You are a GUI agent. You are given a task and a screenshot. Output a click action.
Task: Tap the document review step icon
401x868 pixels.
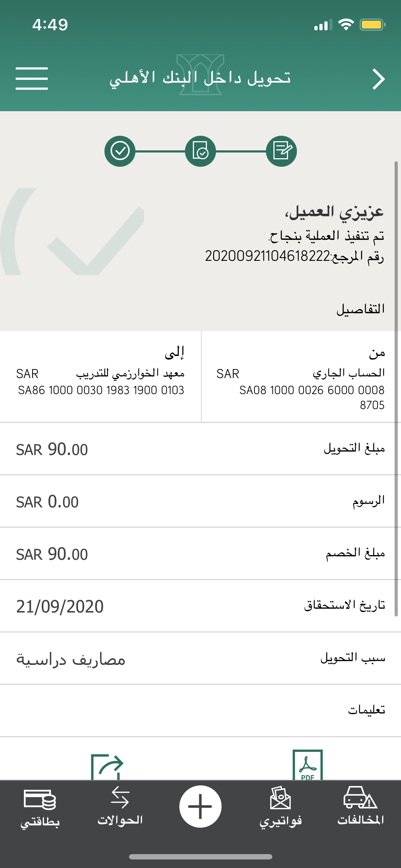coord(201,151)
